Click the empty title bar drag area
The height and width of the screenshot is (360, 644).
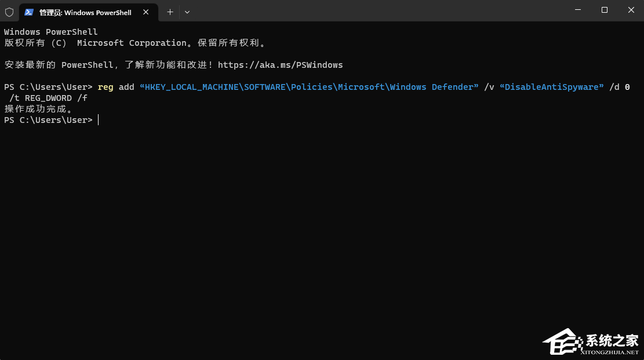(x=377, y=12)
